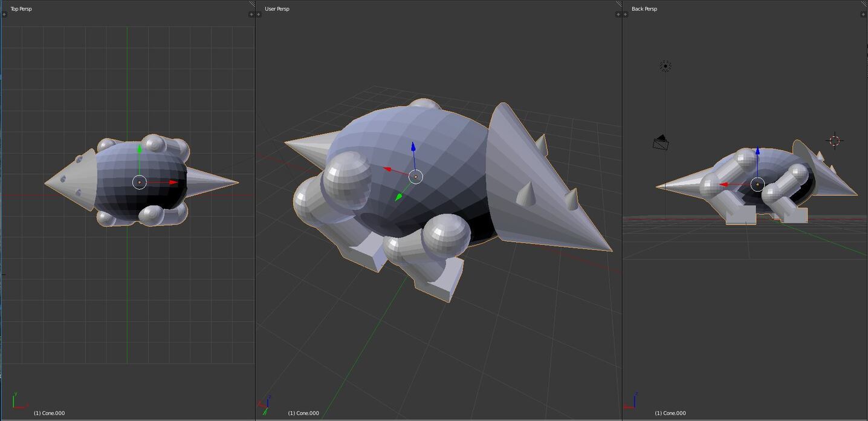Click the 'Top Persp' view label
The image size is (868, 421).
(21, 9)
